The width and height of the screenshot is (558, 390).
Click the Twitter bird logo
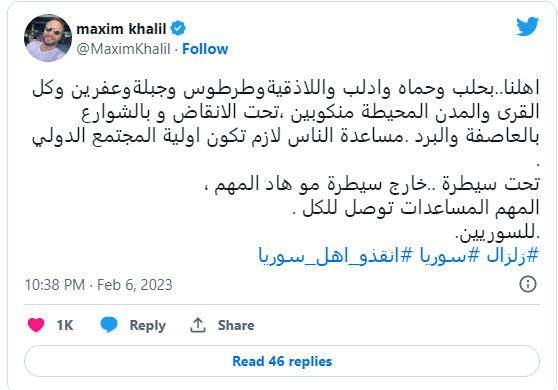click(527, 26)
